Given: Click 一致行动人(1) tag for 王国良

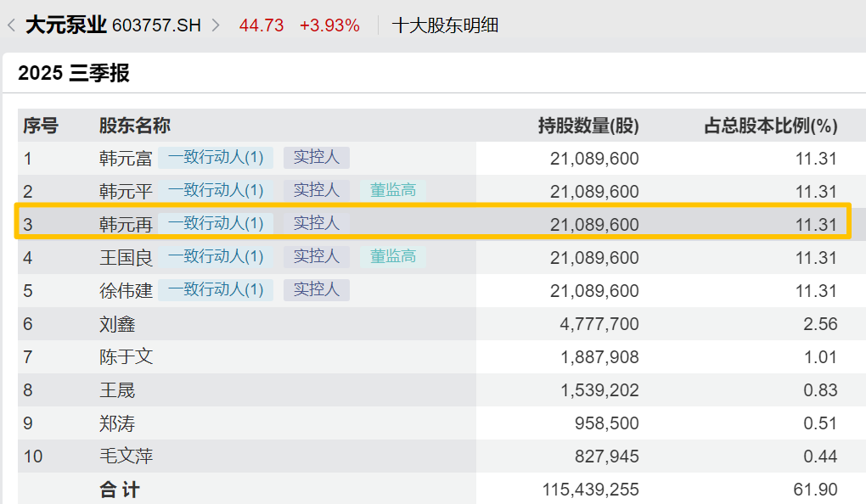Looking at the screenshot, I should pos(216,257).
